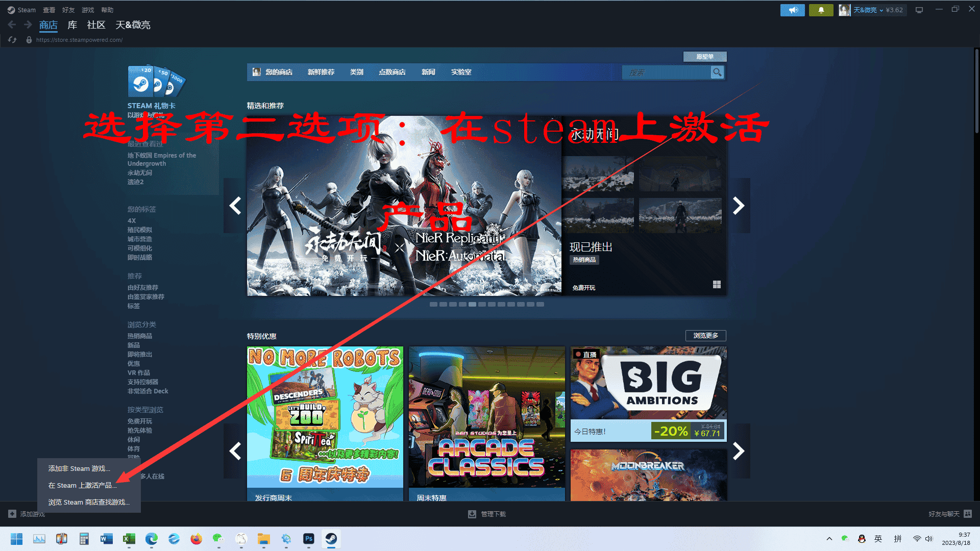Open No More Robots publisher sale thumbnail
Image resolution: width=980 pixels, height=551 pixels.
click(325, 417)
